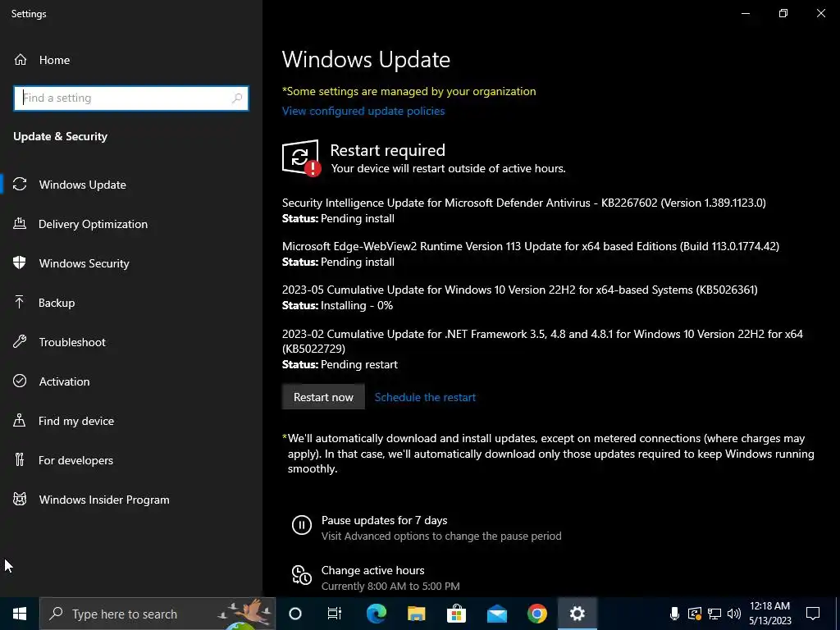The height and width of the screenshot is (630, 840).
Task: Launch Google Chrome from taskbar
Action: click(x=536, y=614)
